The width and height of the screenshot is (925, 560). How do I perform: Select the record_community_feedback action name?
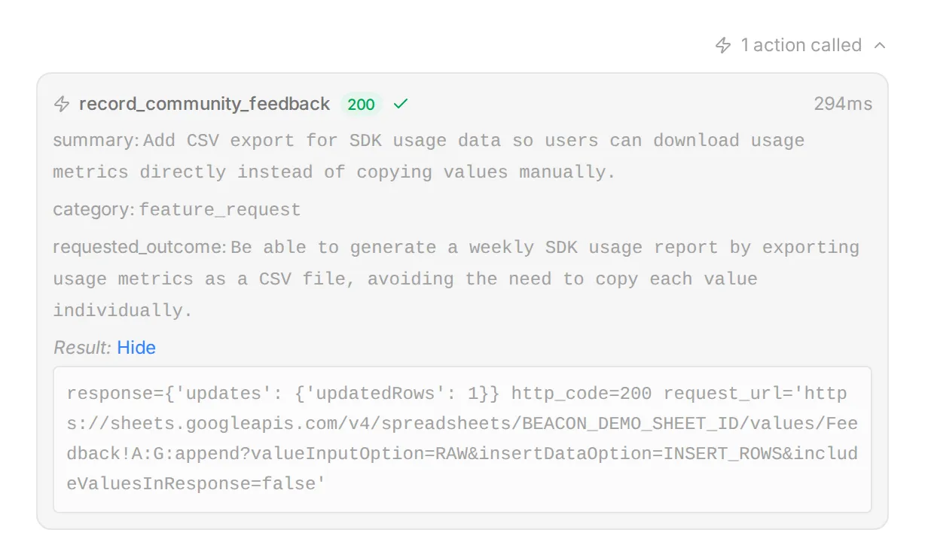click(204, 104)
